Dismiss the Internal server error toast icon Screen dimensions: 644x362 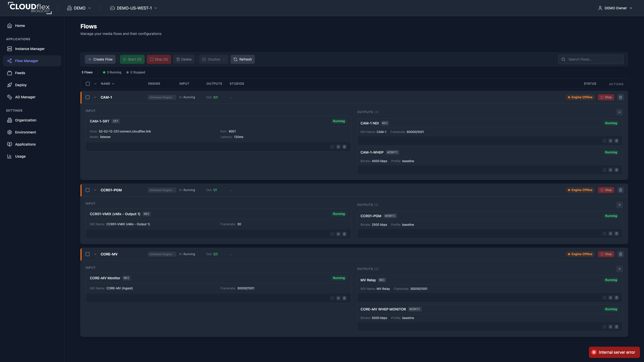tap(594, 352)
